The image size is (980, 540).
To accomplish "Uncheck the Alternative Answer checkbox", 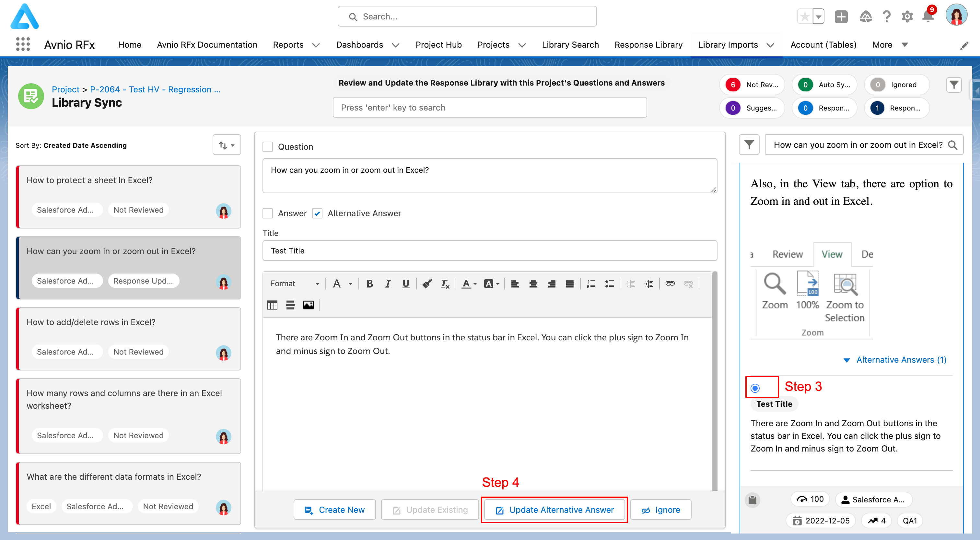I will click(317, 213).
